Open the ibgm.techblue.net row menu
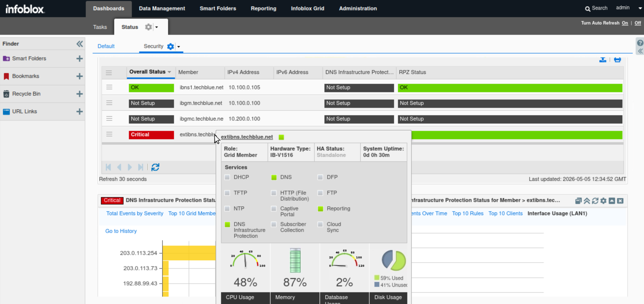Screen dimensions: 644x304 [x=109, y=103]
